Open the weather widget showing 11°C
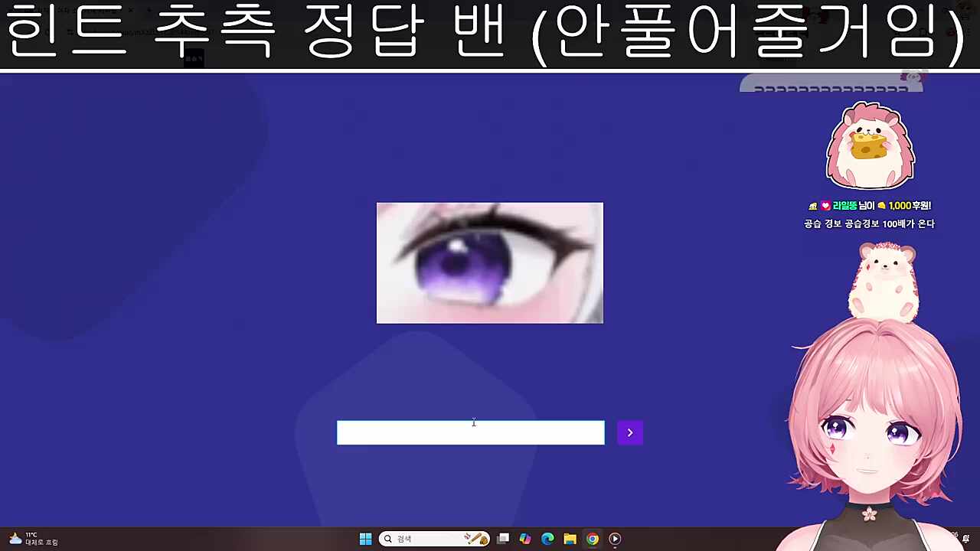This screenshot has width=980, height=551. 33,539
